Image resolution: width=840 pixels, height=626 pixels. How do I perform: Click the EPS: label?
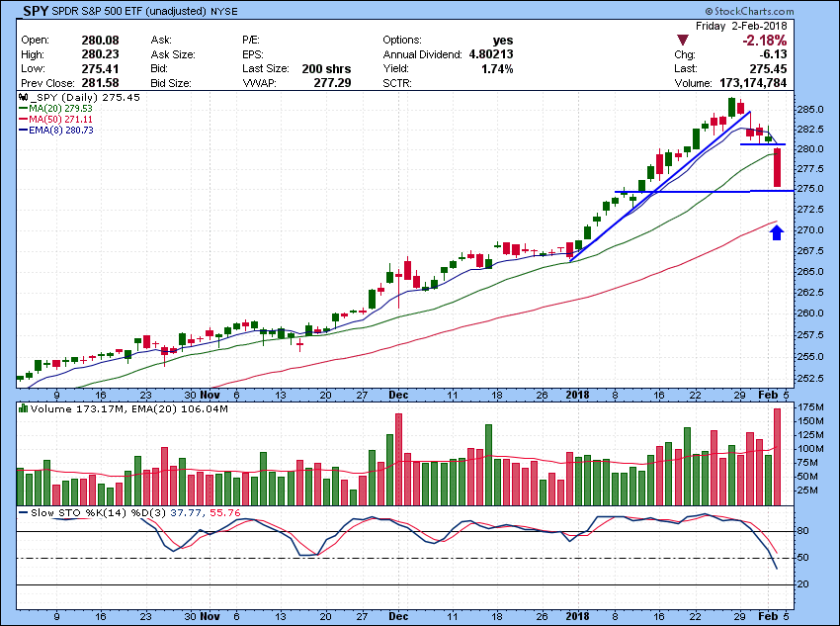[x=252, y=54]
